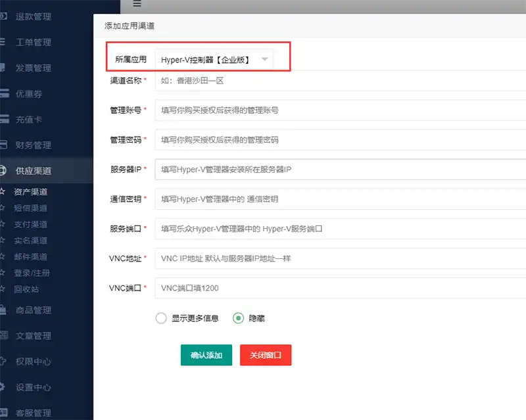Open 短信渠道 in the sidebar submenu

(31, 208)
